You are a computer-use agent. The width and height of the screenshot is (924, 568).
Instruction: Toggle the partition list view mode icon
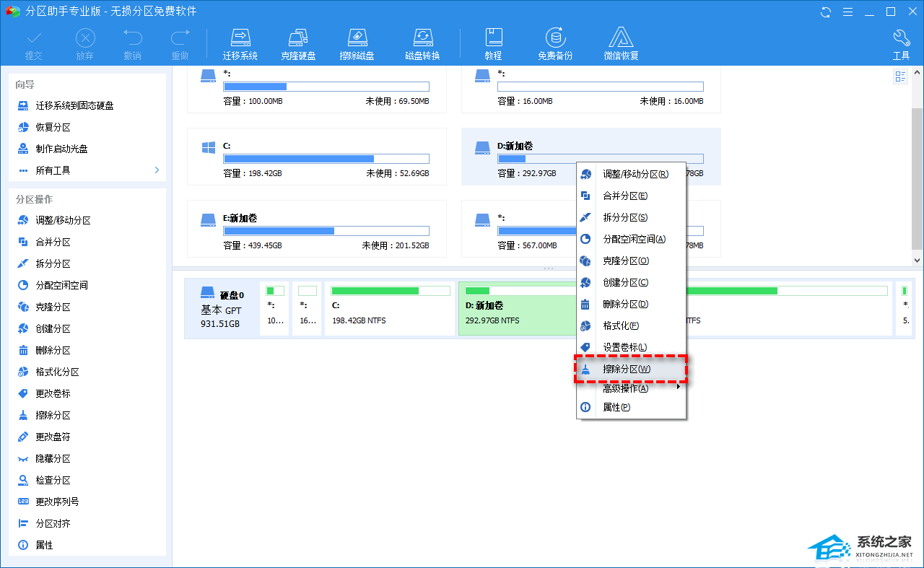tap(900, 77)
